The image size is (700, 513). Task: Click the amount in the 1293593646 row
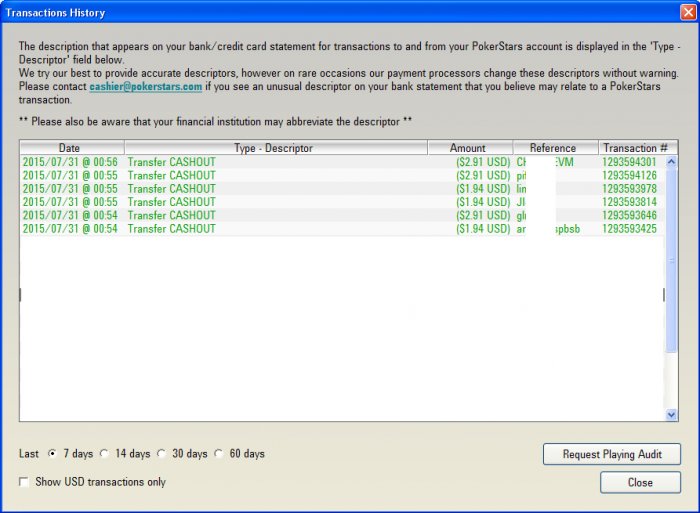(x=483, y=216)
